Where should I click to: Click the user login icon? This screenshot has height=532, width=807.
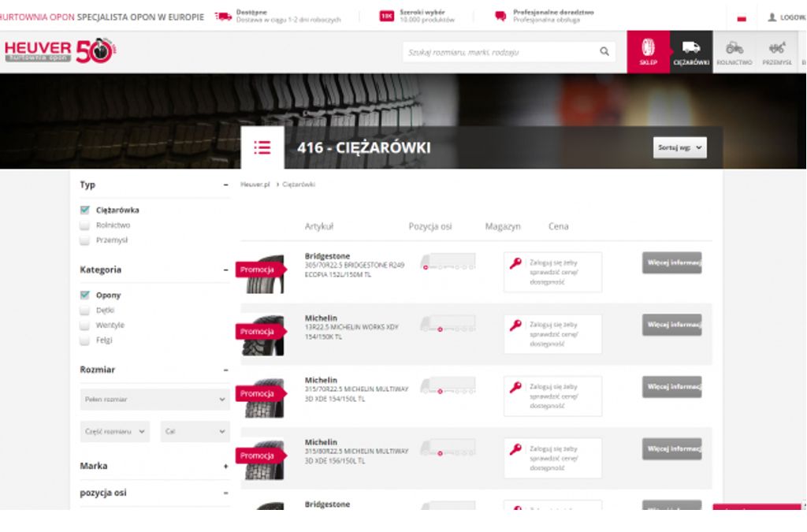click(772, 17)
